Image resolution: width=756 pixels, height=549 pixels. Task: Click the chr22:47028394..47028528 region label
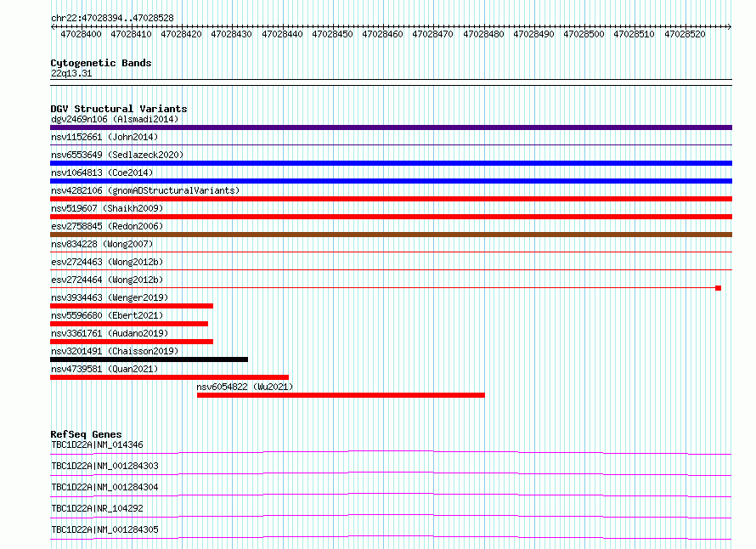point(112,19)
